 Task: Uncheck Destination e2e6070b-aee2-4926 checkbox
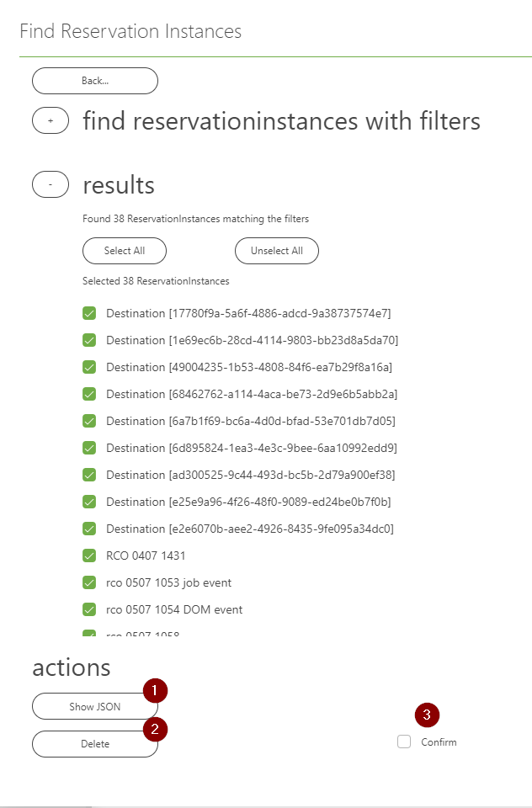[89, 529]
